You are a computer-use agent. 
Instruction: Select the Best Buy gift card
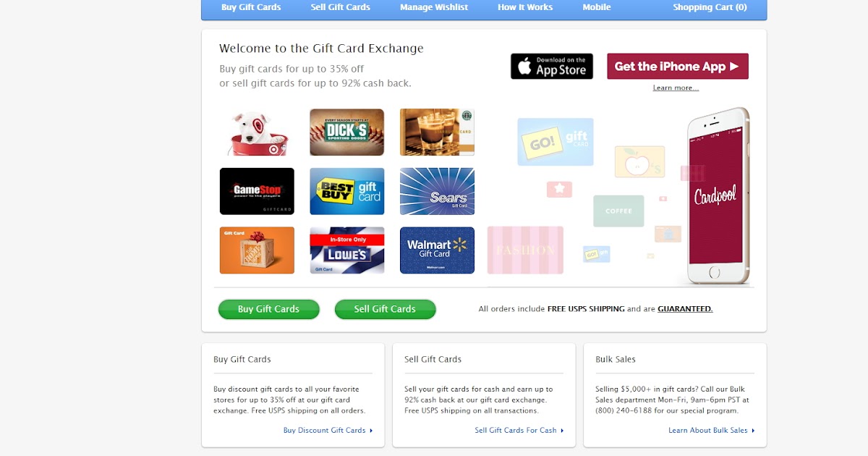pos(347,191)
